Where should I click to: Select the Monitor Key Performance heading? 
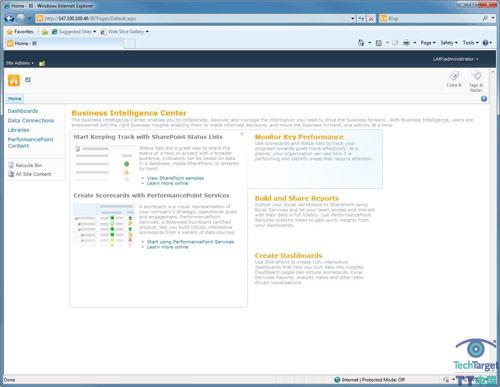[x=299, y=137]
